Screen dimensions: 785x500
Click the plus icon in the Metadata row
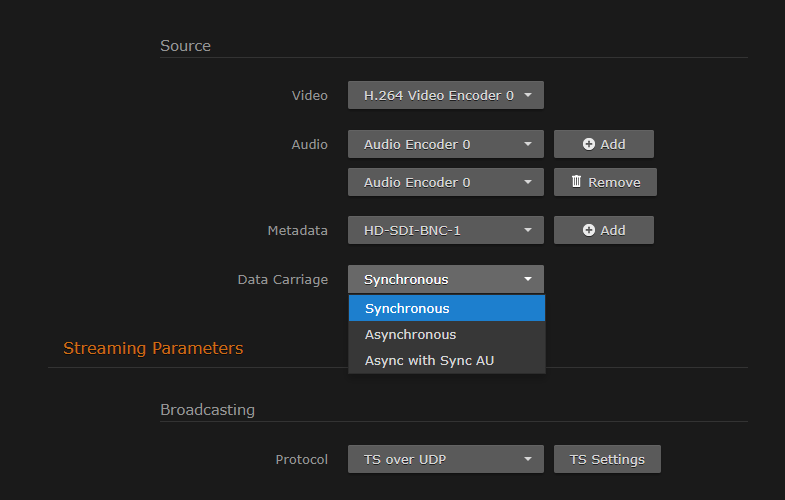point(589,230)
